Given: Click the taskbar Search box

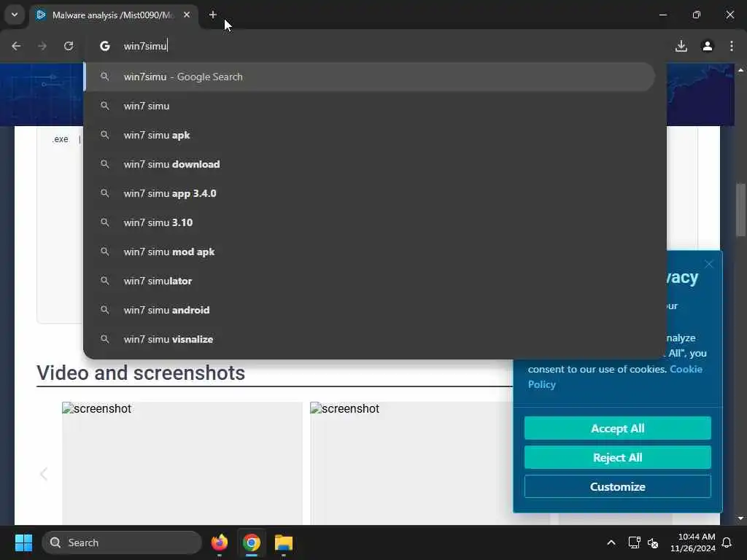Looking at the screenshot, I should pos(122,542).
